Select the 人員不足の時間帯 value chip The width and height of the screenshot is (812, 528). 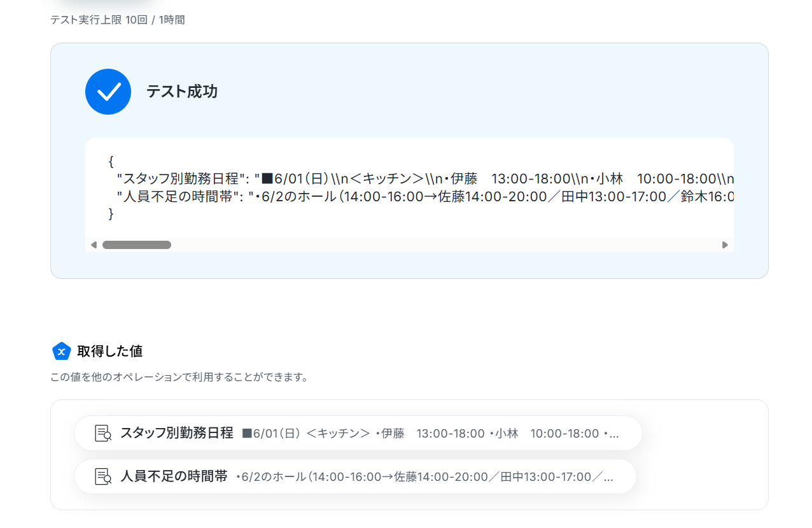point(355,476)
